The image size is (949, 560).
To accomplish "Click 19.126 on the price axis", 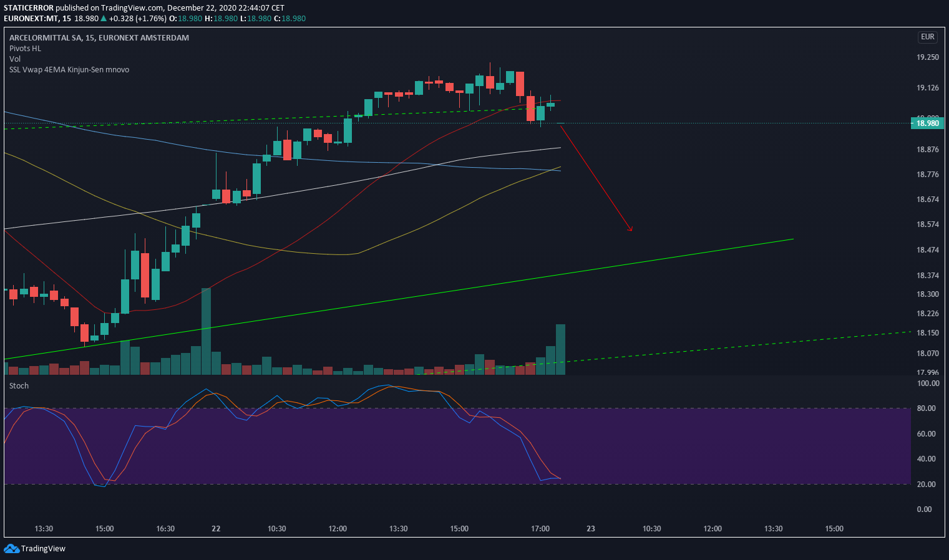I will point(927,88).
